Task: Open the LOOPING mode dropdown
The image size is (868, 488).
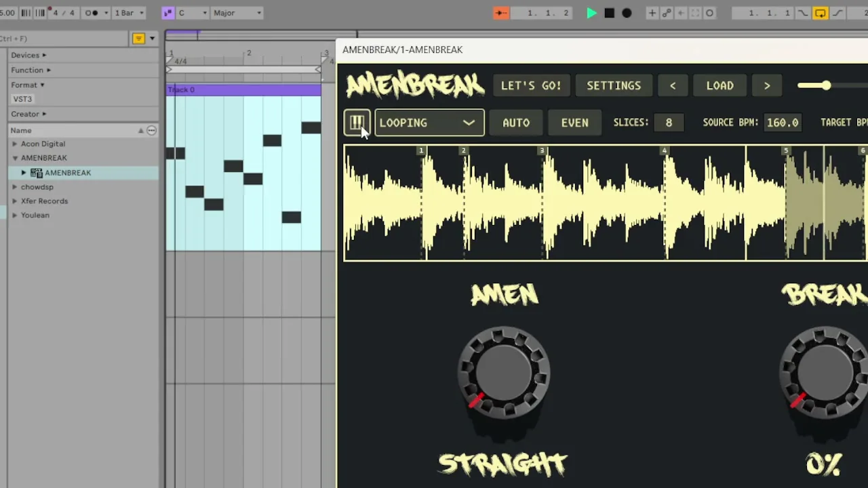Action: [429, 123]
